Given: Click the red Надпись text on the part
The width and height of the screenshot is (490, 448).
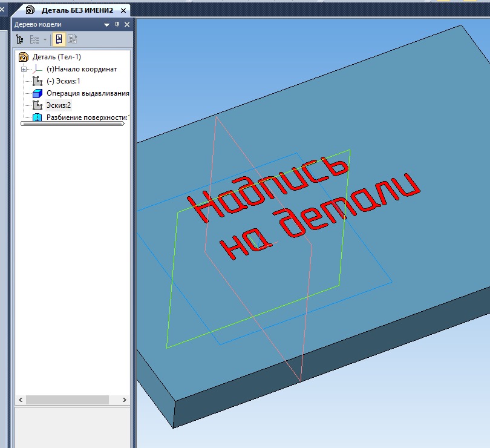Looking at the screenshot, I should coord(268,189).
